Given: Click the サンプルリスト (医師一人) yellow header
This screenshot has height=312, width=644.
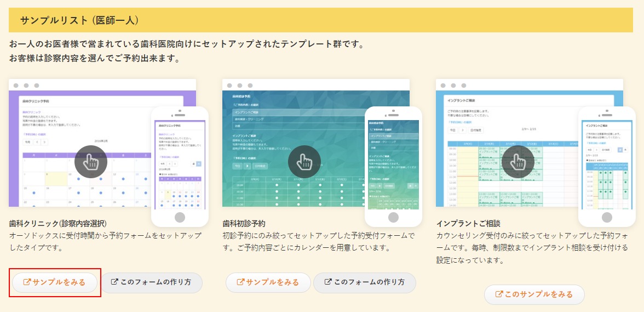Looking at the screenshot, I should pyautogui.click(x=320, y=20).
